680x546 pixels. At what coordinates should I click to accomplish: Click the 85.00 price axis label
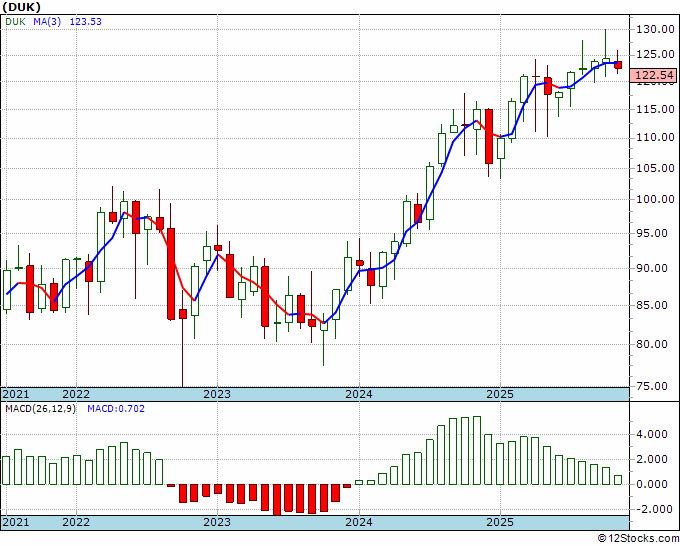tap(652, 305)
